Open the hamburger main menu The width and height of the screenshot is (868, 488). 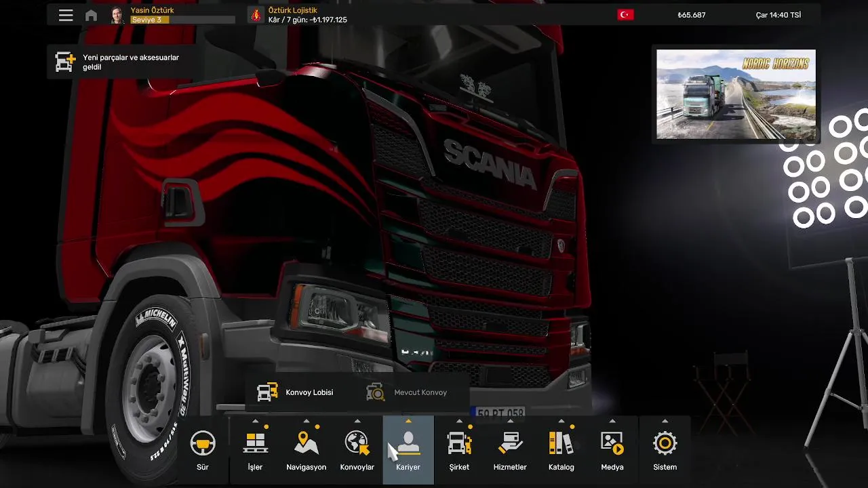(66, 15)
